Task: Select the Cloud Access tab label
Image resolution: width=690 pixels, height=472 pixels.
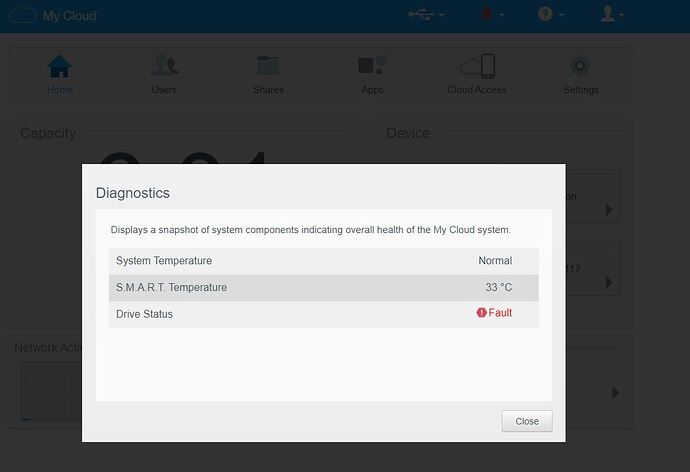Action: (477, 90)
